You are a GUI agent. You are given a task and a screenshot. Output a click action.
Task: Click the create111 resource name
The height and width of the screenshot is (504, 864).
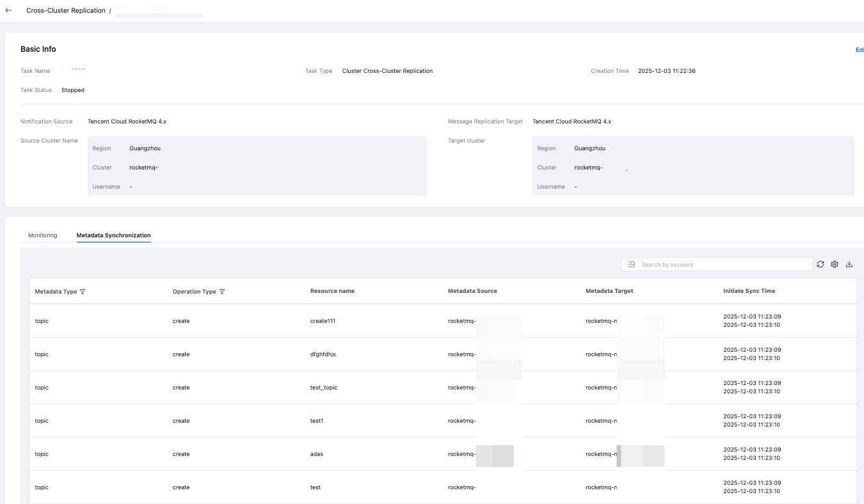(x=323, y=321)
